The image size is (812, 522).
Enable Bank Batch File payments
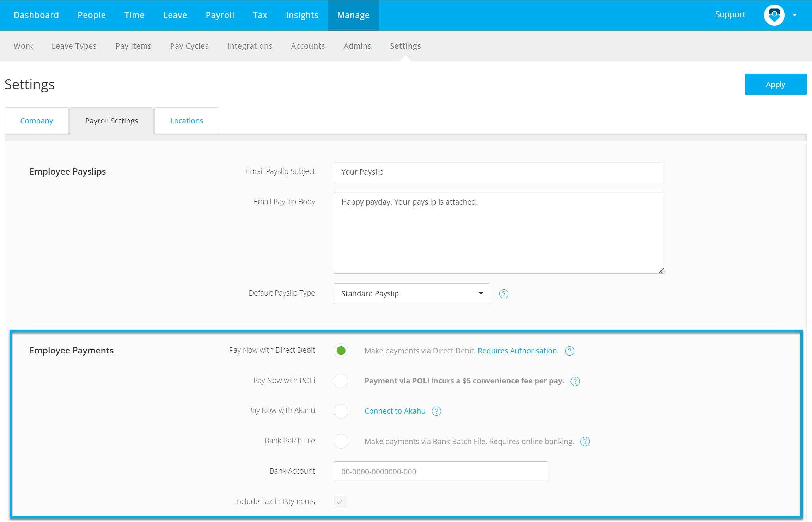pyautogui.click(x=341, y=441)
